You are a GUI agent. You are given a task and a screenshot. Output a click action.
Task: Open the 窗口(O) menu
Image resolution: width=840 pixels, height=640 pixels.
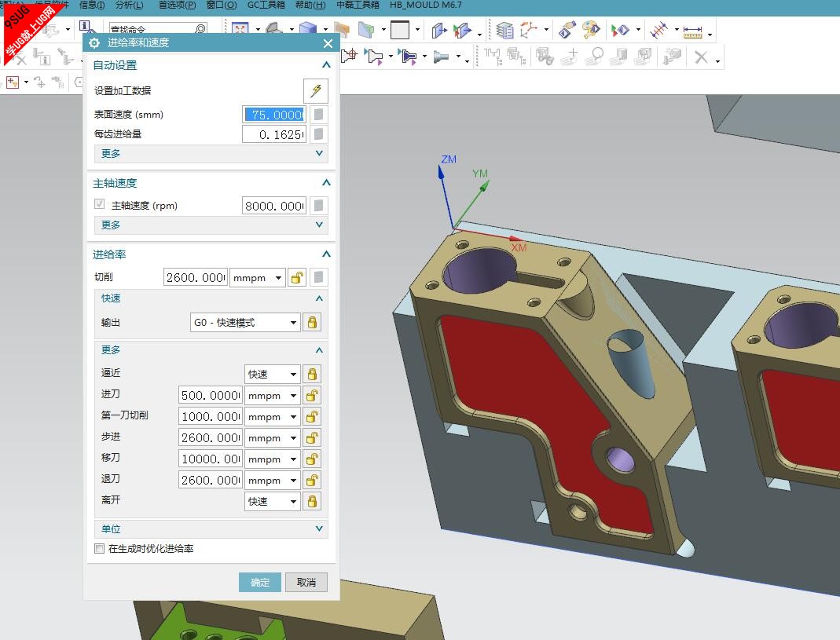(x=222, y=5)
